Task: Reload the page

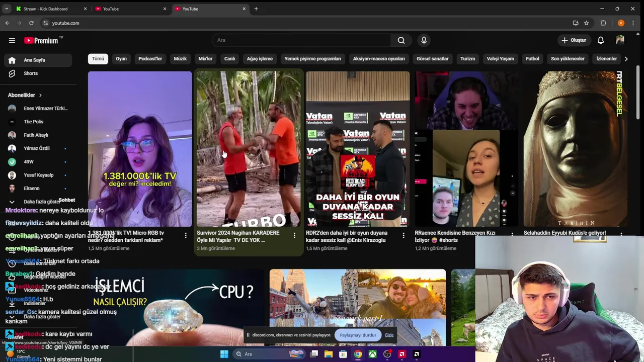Action: pos(31,23)
